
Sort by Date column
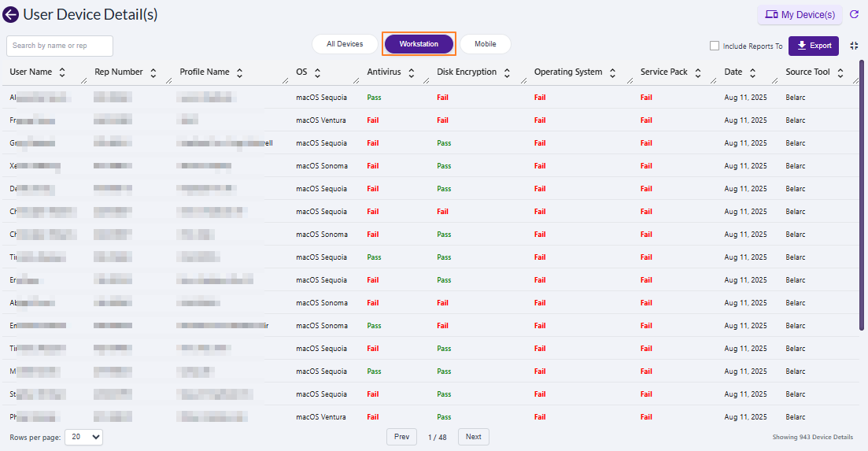click(753, 72)
